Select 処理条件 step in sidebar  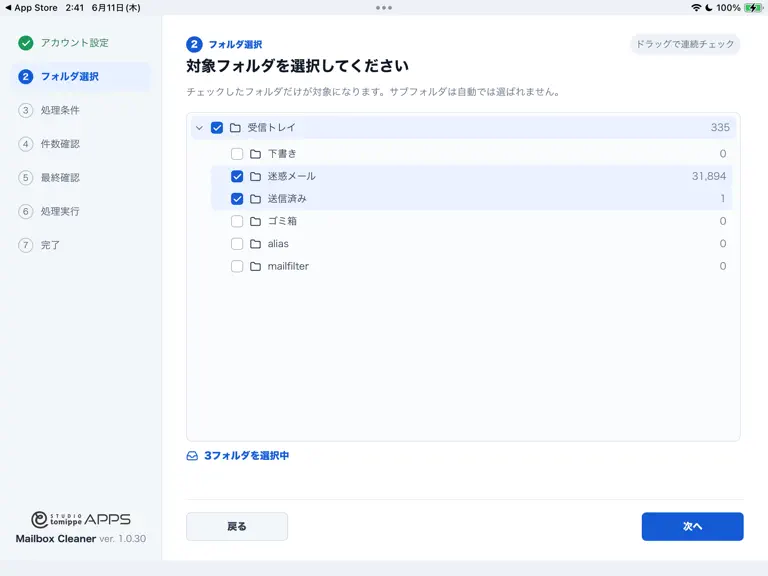click(80, 110)
